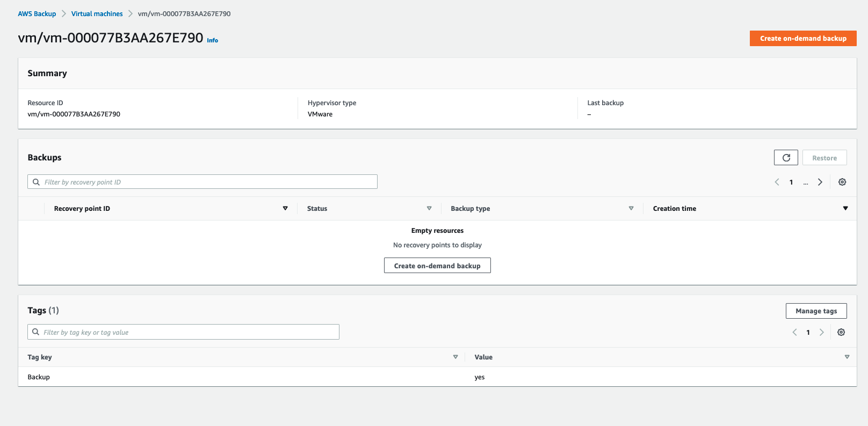This screenshot has width=868, height=426.
Task: Navigate to AWS Backup breadcrumb
Action: tap(37, 14)
